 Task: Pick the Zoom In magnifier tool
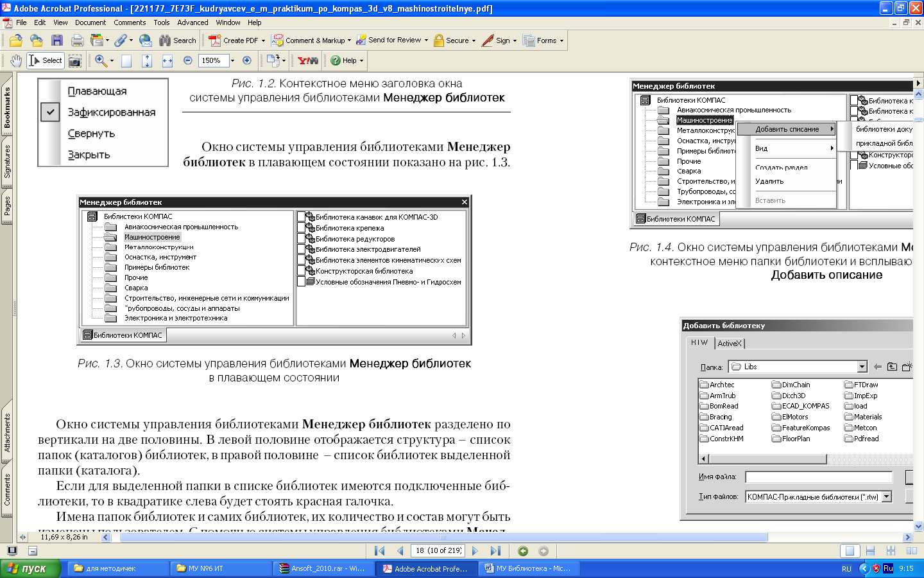coord(101,60)
